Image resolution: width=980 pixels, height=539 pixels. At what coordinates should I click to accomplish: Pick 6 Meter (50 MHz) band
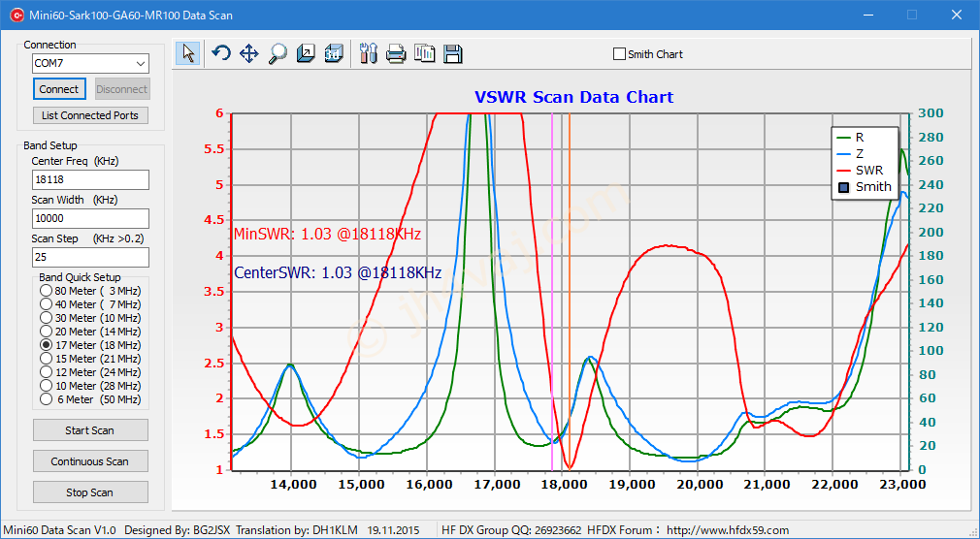coord(46,399)
